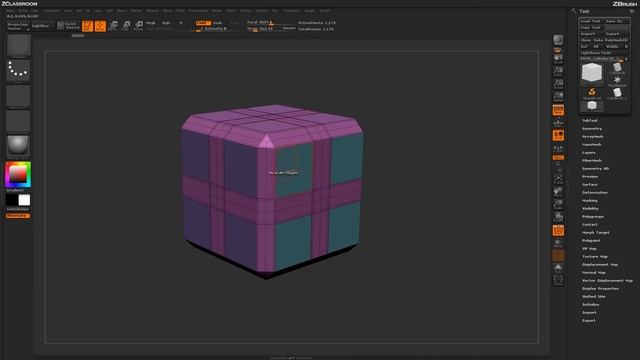Open the Transform menu
The height and width of the screenshot is (360, 640).
(x=291, y=11)
